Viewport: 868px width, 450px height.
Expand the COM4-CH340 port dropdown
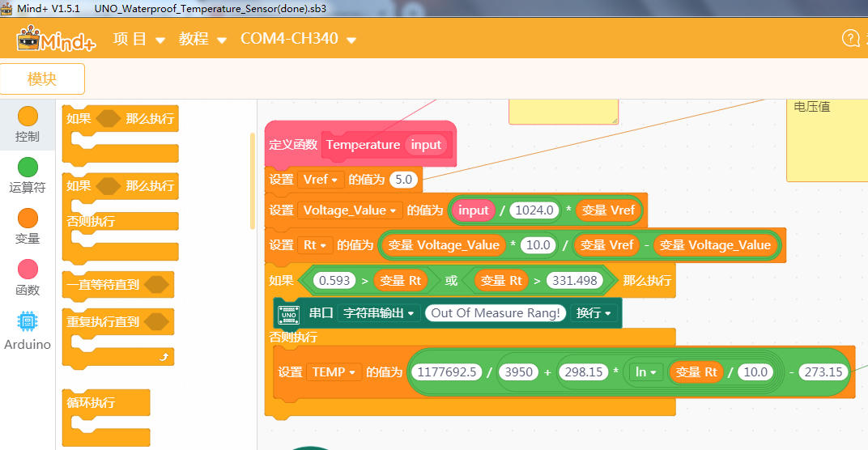click(298, 39)
